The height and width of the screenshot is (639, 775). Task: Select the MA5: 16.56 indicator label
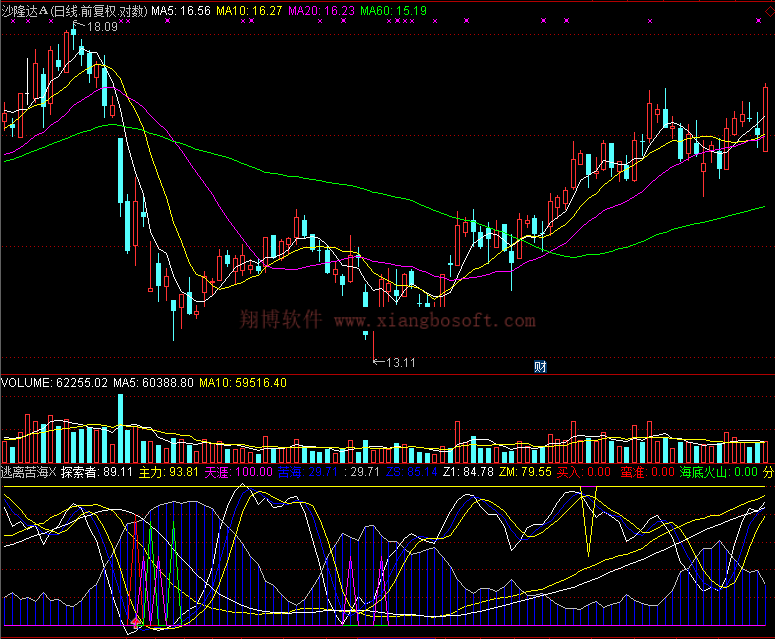(x=181, y=10)
